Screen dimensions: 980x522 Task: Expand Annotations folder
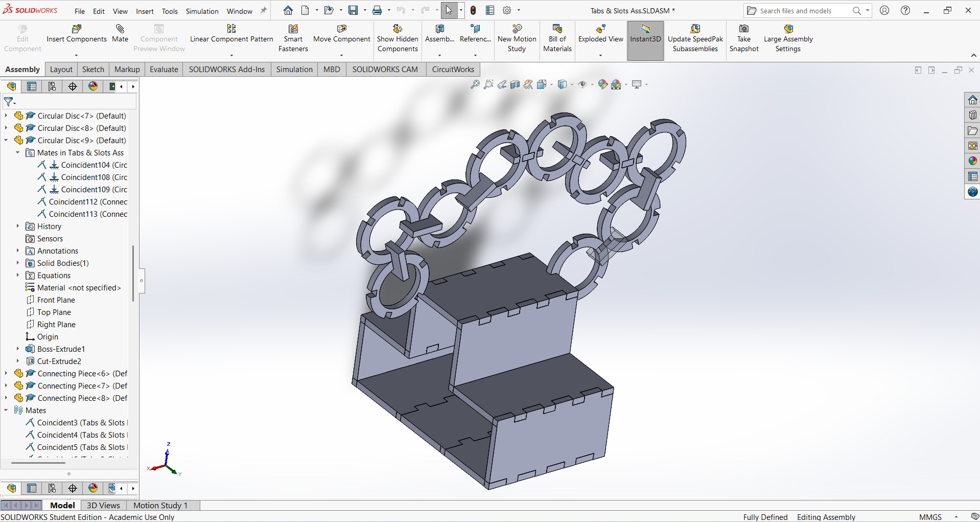point(18,251)
